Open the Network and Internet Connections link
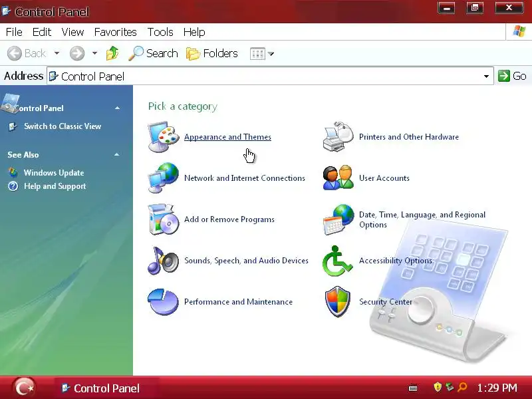 tap(245, 178)
